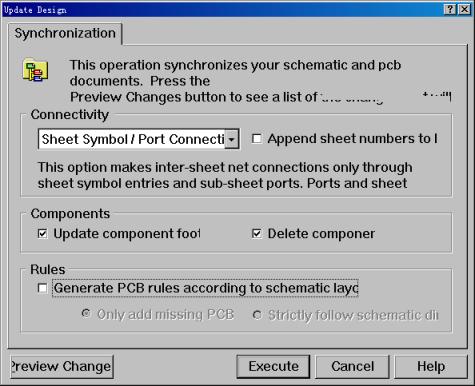This screenshot has width=475, height=386.
Task: Uncheck Update component footprints
Action: pos(42,233)
